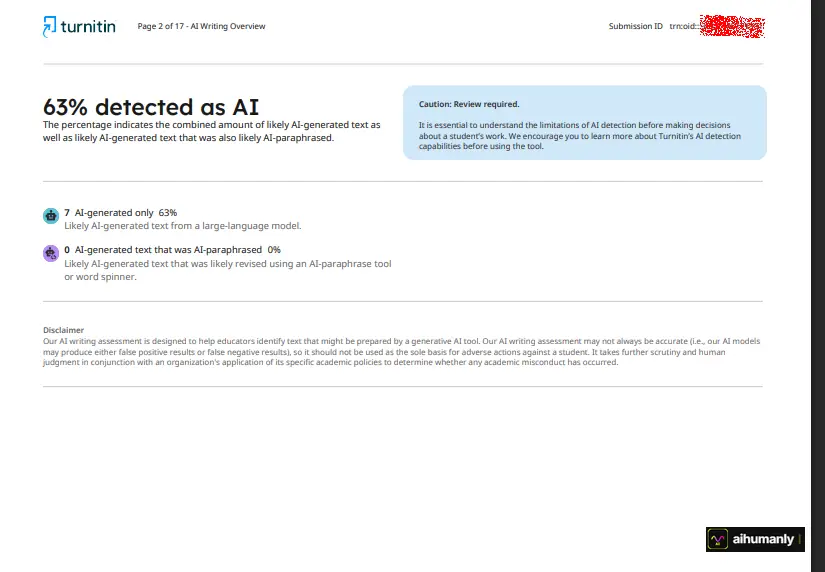Click the aihumanly badge icon

coord(718,539)
